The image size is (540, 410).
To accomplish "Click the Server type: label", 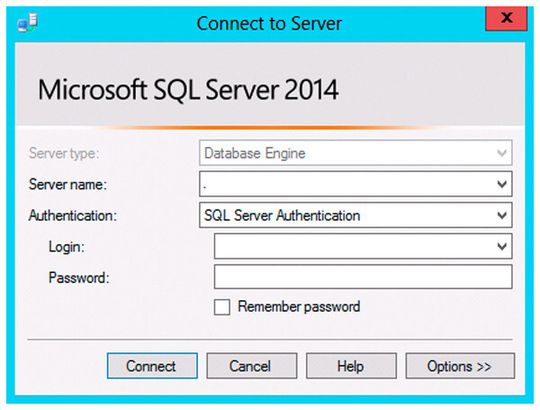I will tap(64, 153).
